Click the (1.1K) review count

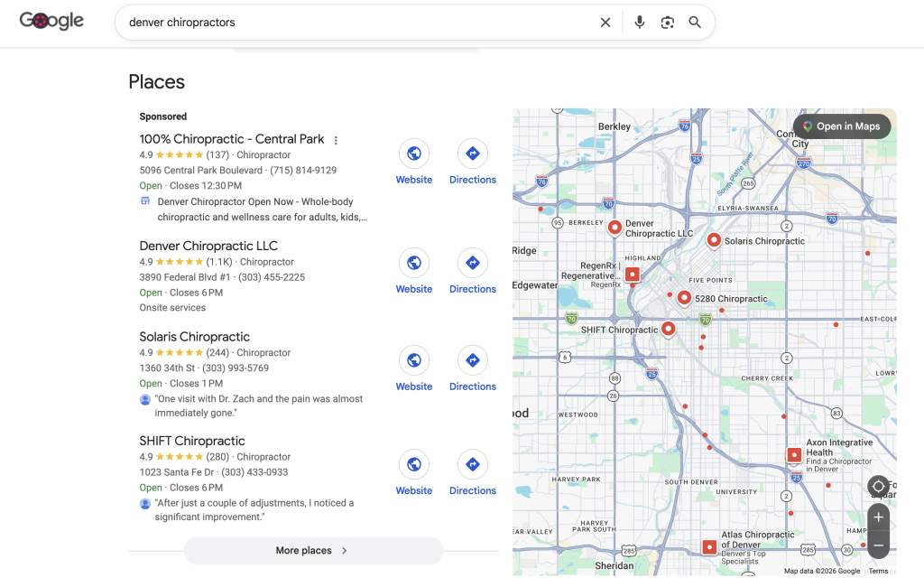click(x=219, y=262)
